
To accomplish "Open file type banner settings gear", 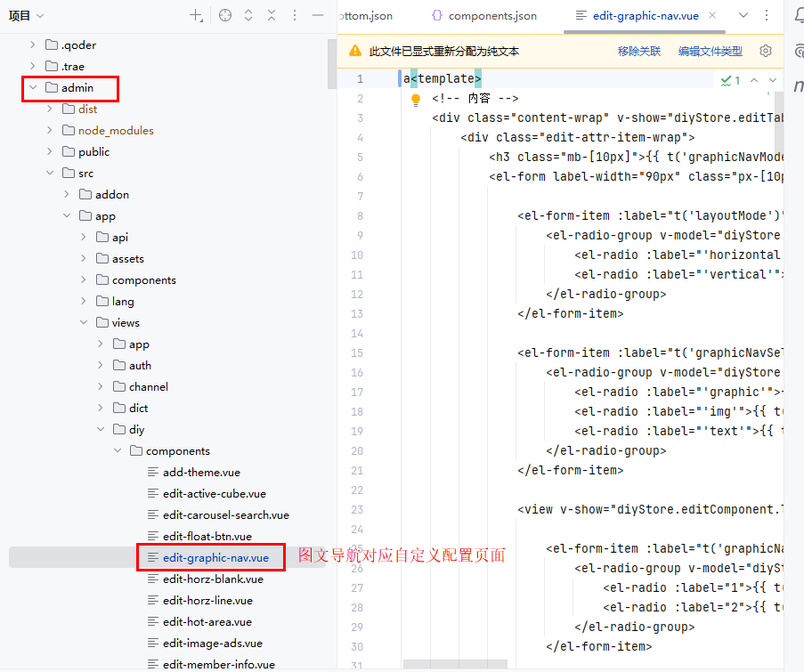I will pyautogui.click(x=766, y=51).
